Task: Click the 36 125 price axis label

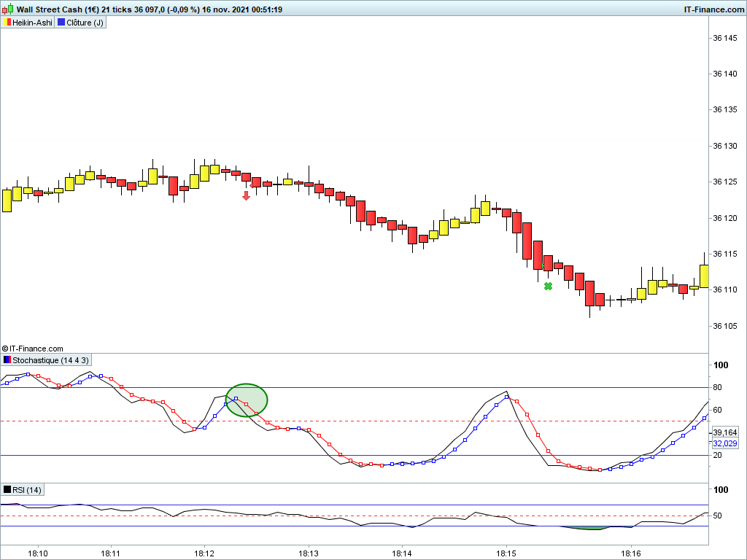Action: tap(725, 182)
